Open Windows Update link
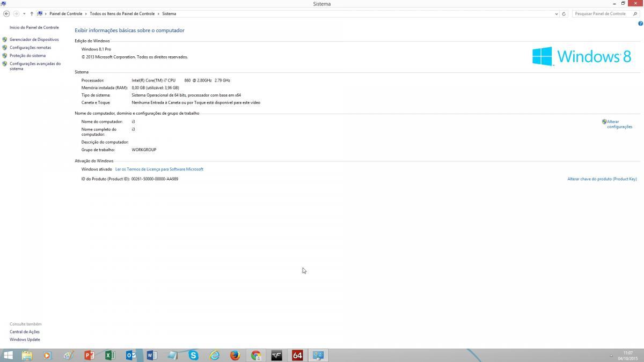This screenshot has width=644, height=362. (x=25, y=339)
